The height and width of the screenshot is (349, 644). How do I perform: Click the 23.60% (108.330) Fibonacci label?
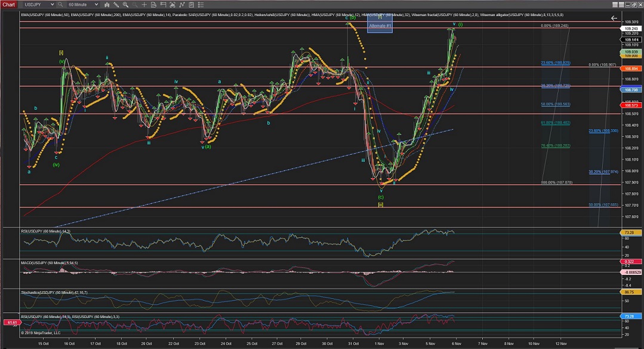[603, 131]
